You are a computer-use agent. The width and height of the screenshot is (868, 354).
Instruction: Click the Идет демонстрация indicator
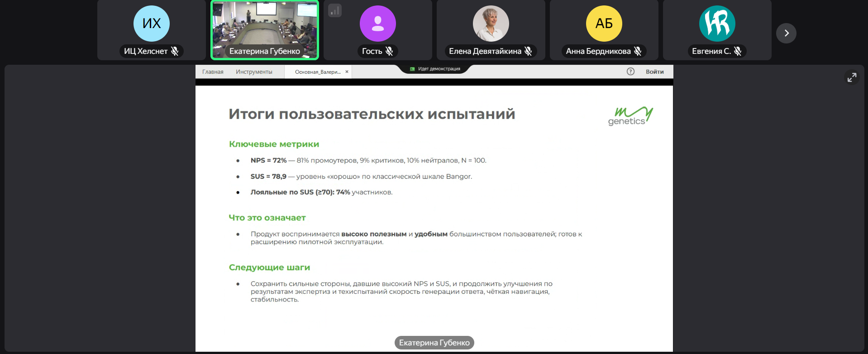(x=435, y=69)
